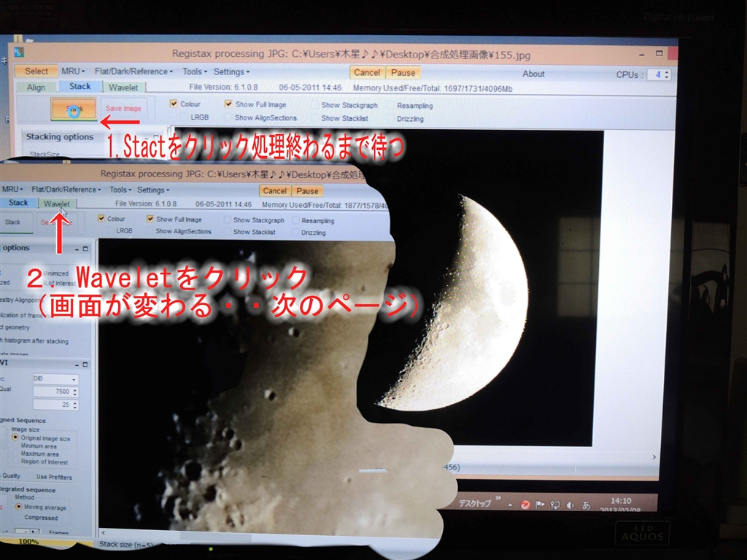Click Save image button in back window
Viewport: 747px width, 560px height.
(123, 109)
